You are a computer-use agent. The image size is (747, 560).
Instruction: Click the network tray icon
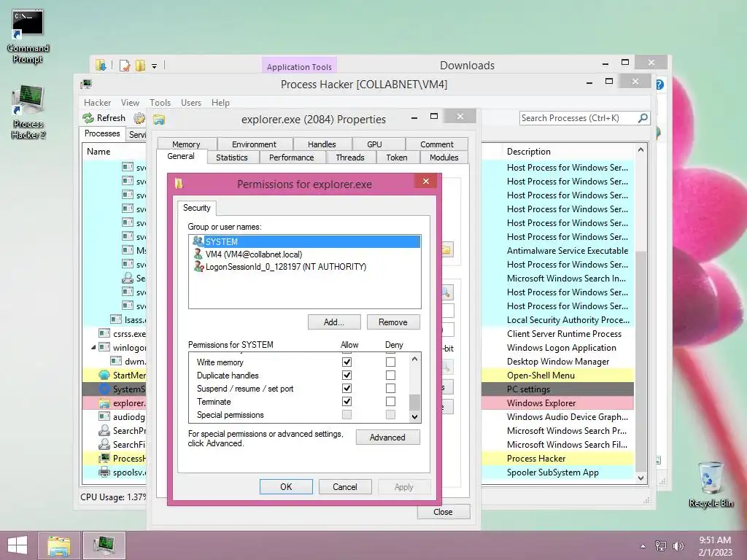[661, 546]
